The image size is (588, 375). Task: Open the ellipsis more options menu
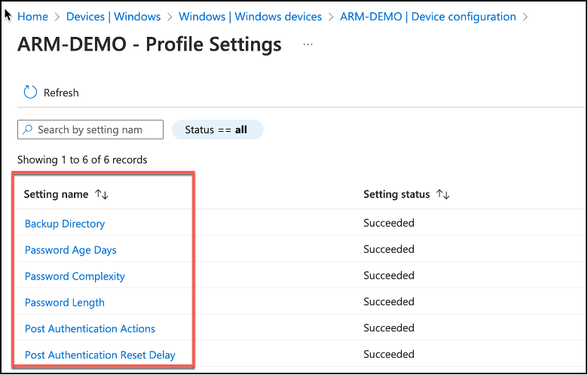tap(308, 45)
